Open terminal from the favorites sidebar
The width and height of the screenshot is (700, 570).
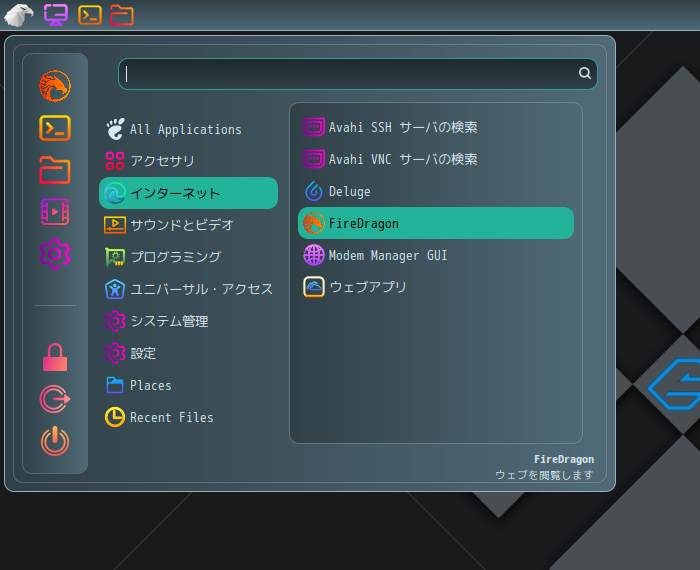[x=55, y=128]
